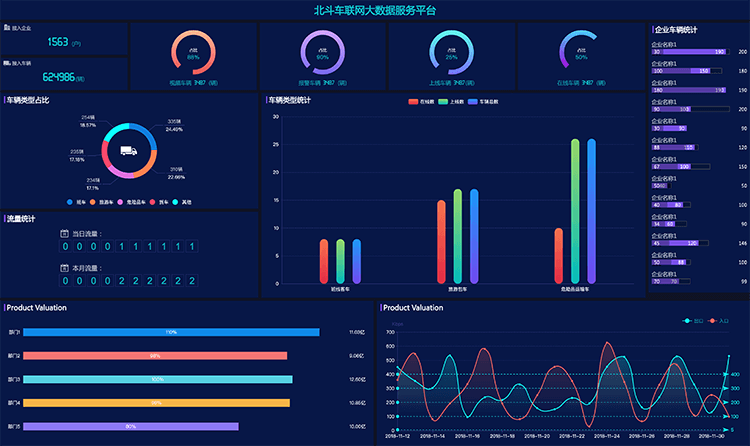Click the enterprise bar totaling 146
The width and height of the screenshot is (750, 446).
680,243
